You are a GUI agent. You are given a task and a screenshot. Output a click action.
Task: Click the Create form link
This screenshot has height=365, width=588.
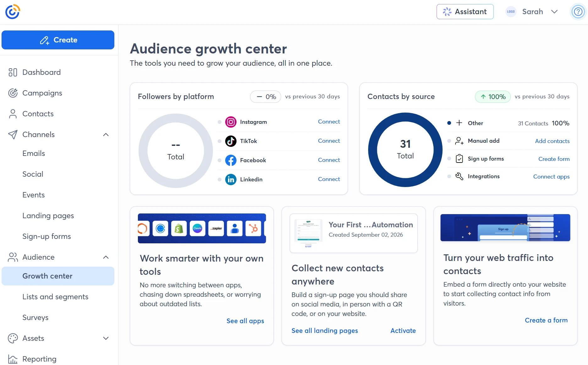click(554, 159)
